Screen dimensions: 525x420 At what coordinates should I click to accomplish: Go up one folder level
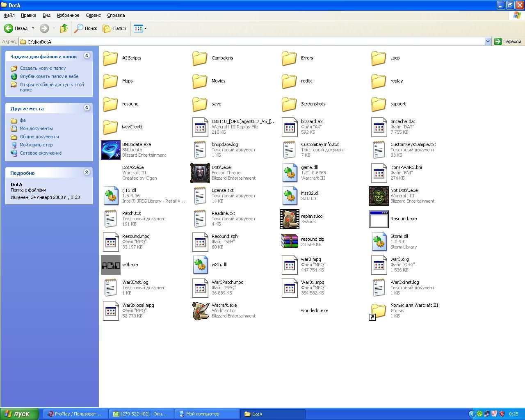[x=64, y=28]
